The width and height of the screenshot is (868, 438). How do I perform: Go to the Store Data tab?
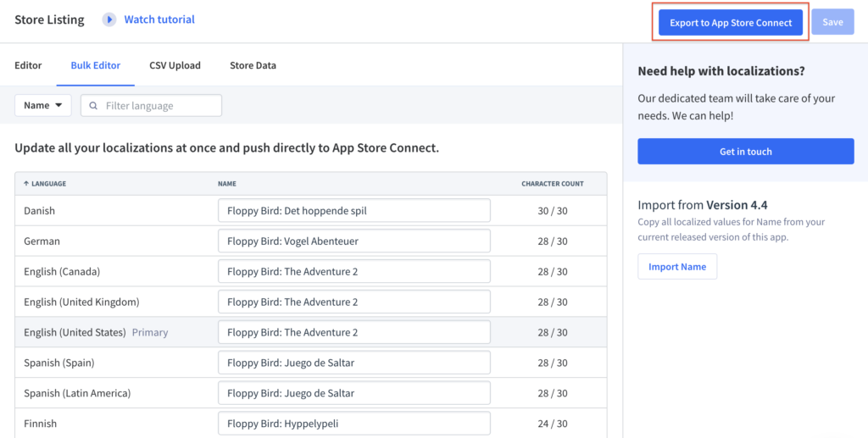[x=253, y=65]
